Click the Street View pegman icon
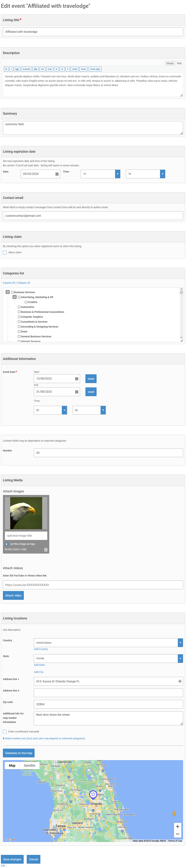 pos(174,813)
